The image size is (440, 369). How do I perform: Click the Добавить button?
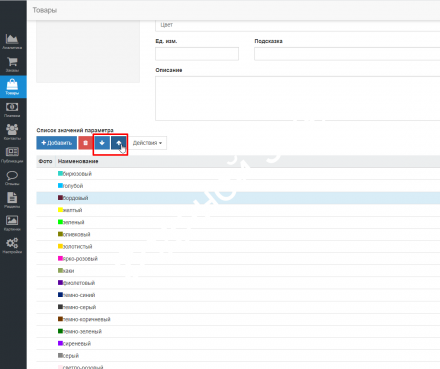(x=56, y=143)
